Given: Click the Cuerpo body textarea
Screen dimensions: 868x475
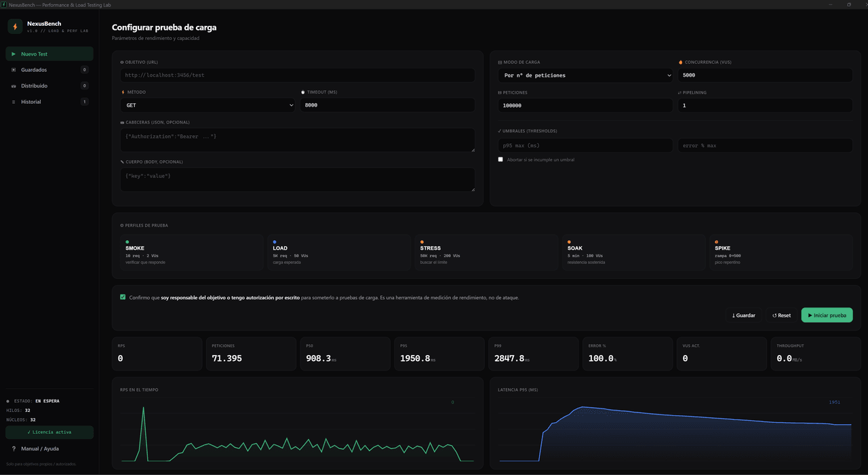Looking at the screenshot, I should coord(298,179).
